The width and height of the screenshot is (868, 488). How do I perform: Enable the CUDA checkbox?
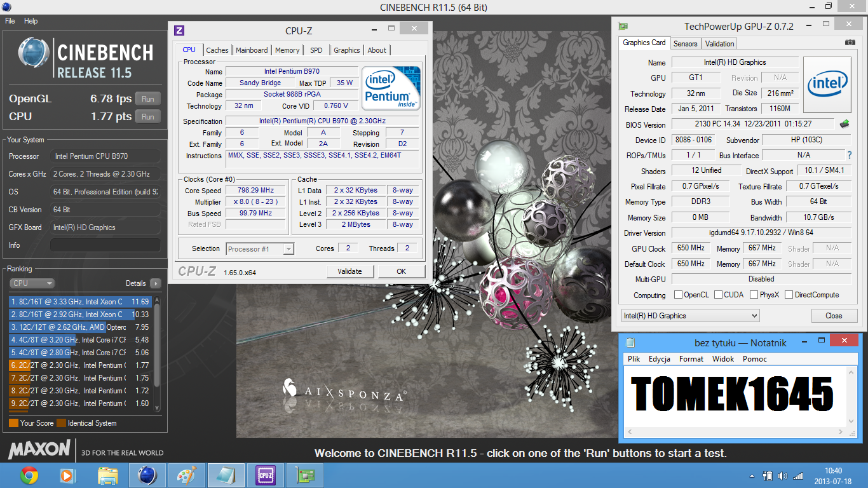coord(719,295)
